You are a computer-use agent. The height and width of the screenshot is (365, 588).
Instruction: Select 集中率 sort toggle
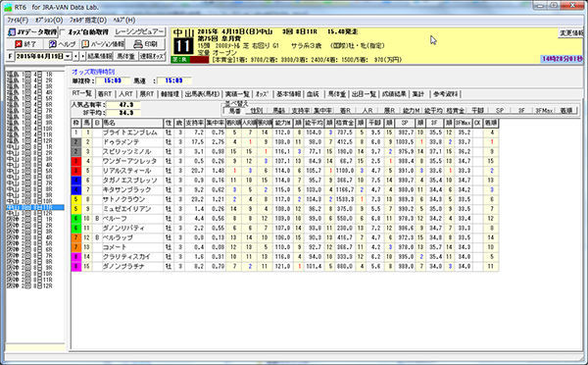click(x=322, y=111)
